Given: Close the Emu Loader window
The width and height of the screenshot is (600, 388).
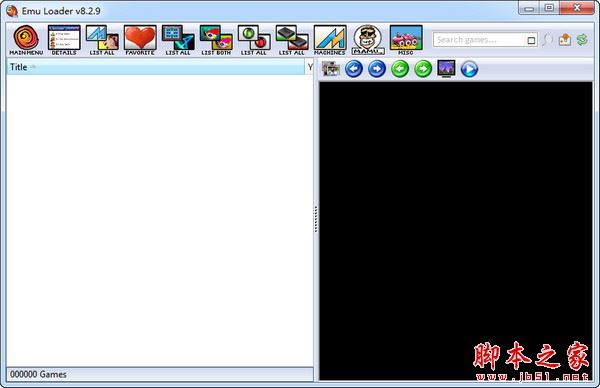Looking at the screenshot, I should click(577, 8).
